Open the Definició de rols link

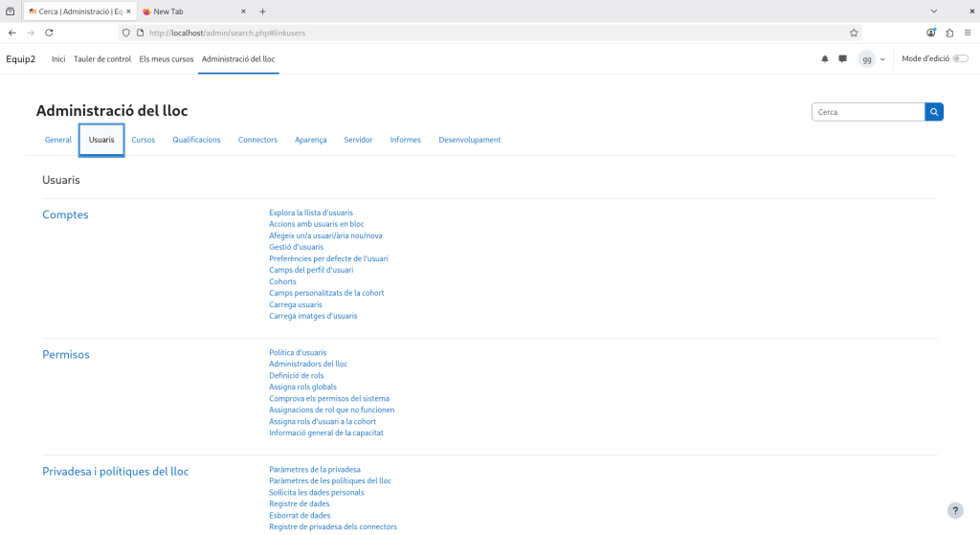(x=297, y=375)
